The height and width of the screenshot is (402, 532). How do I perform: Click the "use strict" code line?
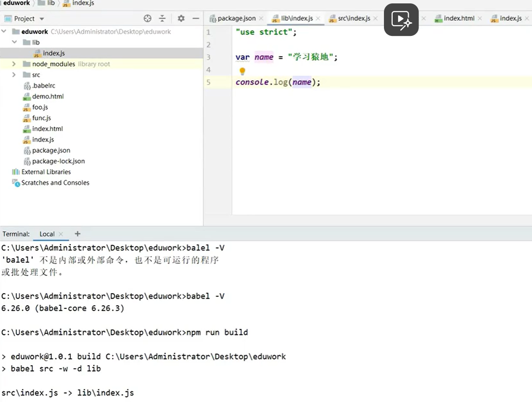(266, 32)
